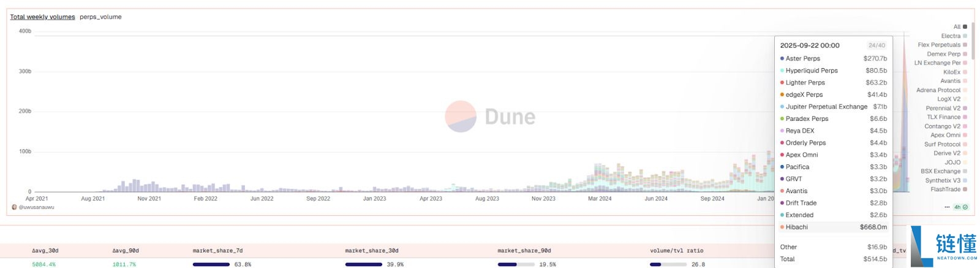Toggle the All series legend entry

(x=960, y=27)
